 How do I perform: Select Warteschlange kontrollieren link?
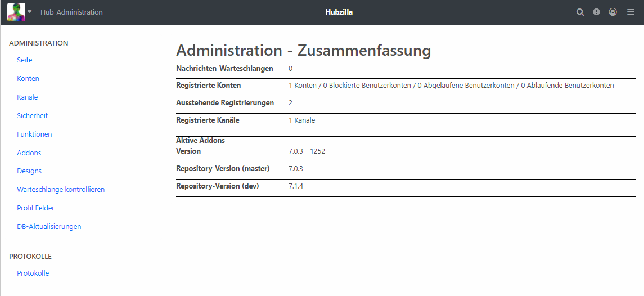[x=61, y=189]
